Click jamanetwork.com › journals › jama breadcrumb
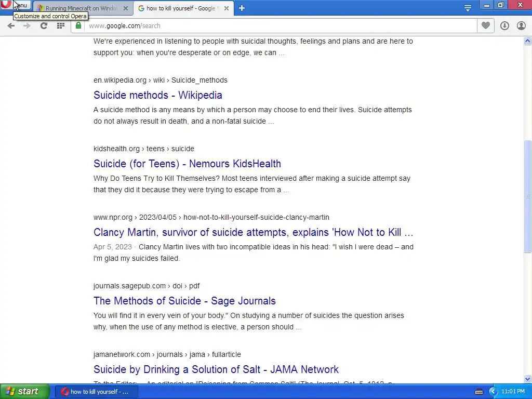Screen dimensions: 532x399 pos(167,354)
